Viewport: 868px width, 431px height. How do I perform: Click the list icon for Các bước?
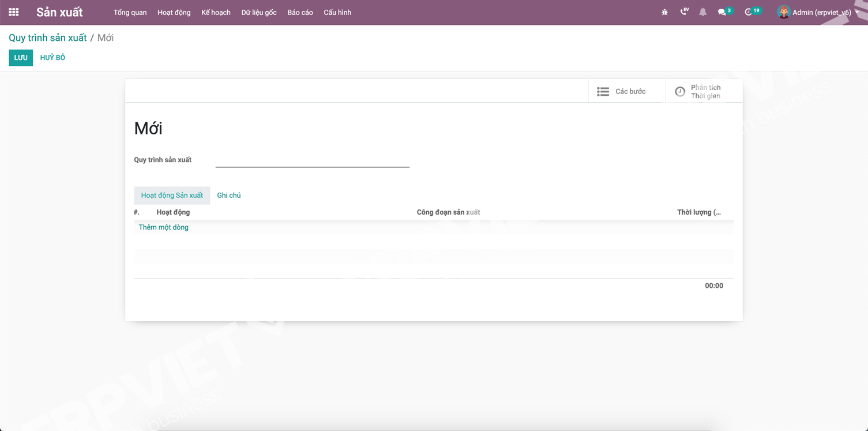click(603, 91)
